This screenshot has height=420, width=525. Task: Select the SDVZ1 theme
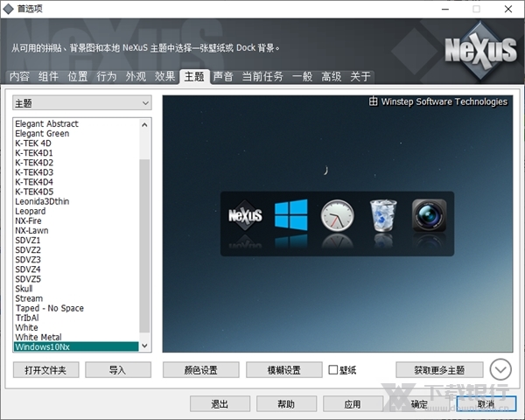click(76, 240)
